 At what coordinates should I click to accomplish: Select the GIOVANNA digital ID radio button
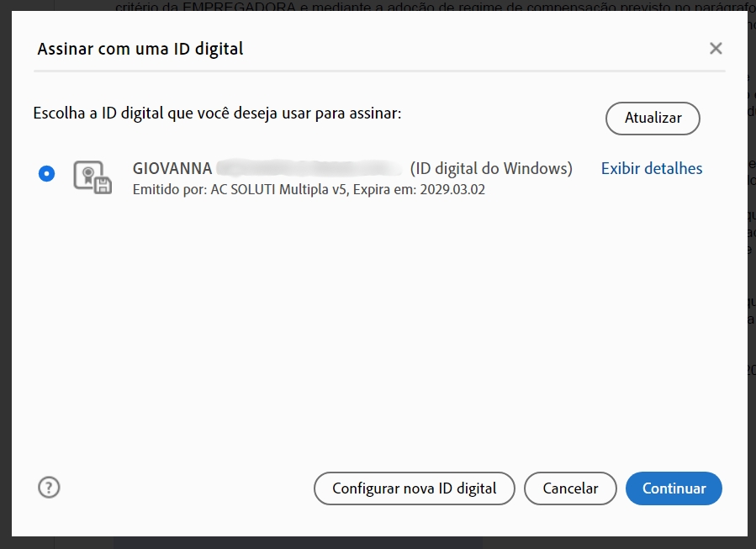46,174
